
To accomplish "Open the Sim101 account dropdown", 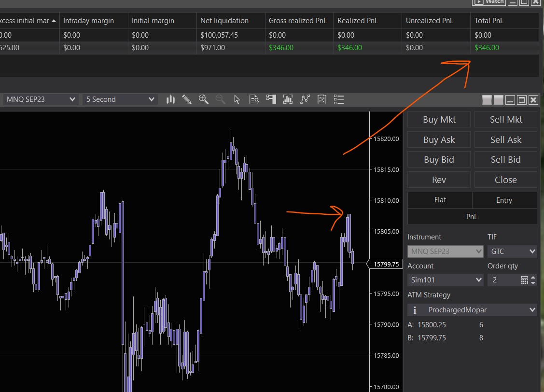I will click(x=445, y=280).
